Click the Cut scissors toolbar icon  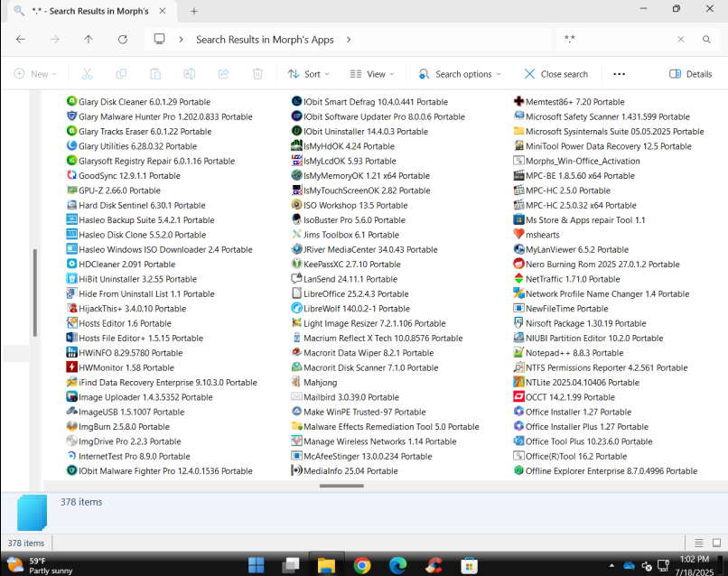[88, 74]
